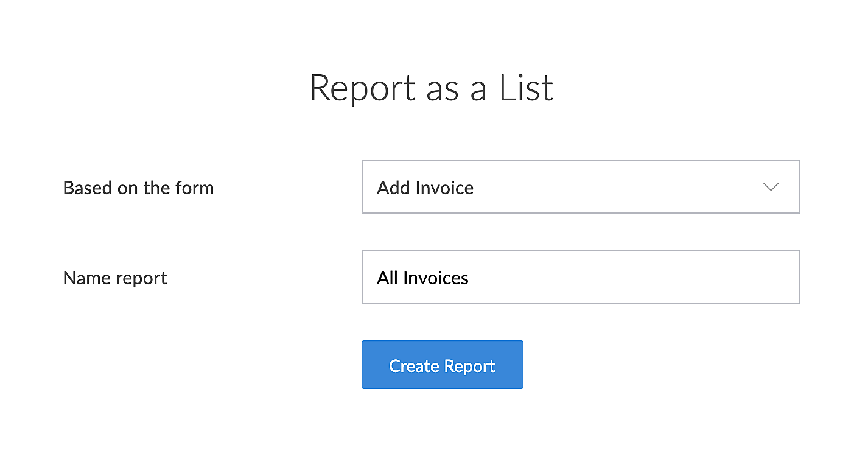Click the word "Report" on the blue button
This screenshot has height=470, width=868.
click(469, 366)
